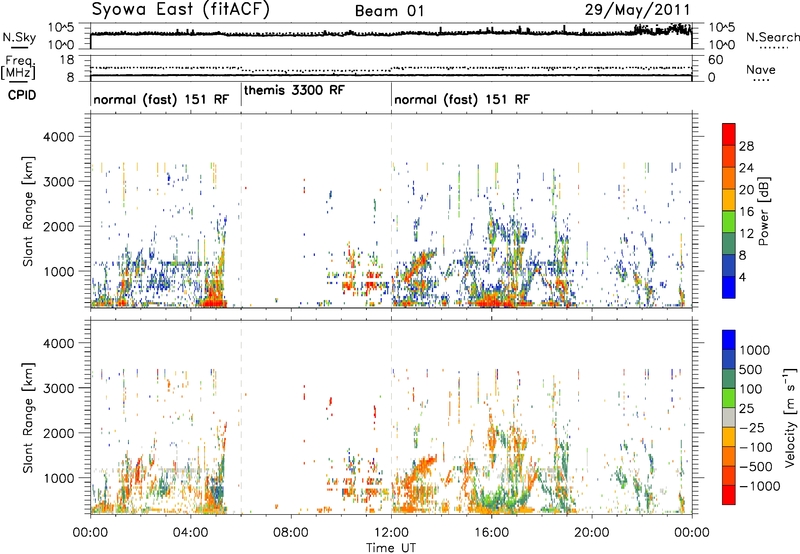Click the 'Slant Range [km]' label of the velocity panel
Screen dimensions: 800x554
point(28,417)
